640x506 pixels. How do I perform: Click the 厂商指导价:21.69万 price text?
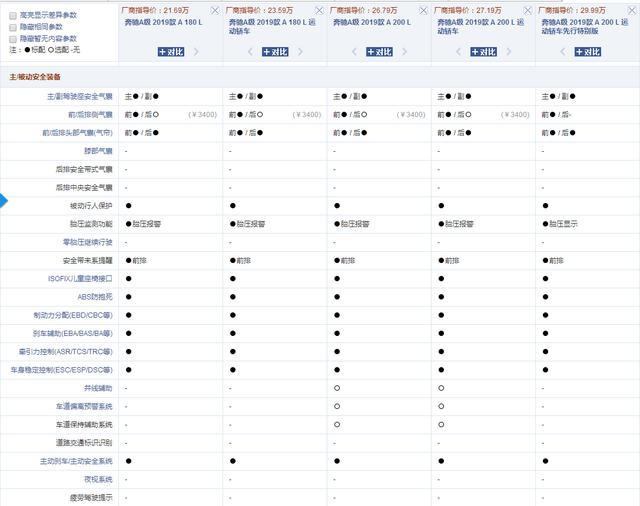pos(155,11)
